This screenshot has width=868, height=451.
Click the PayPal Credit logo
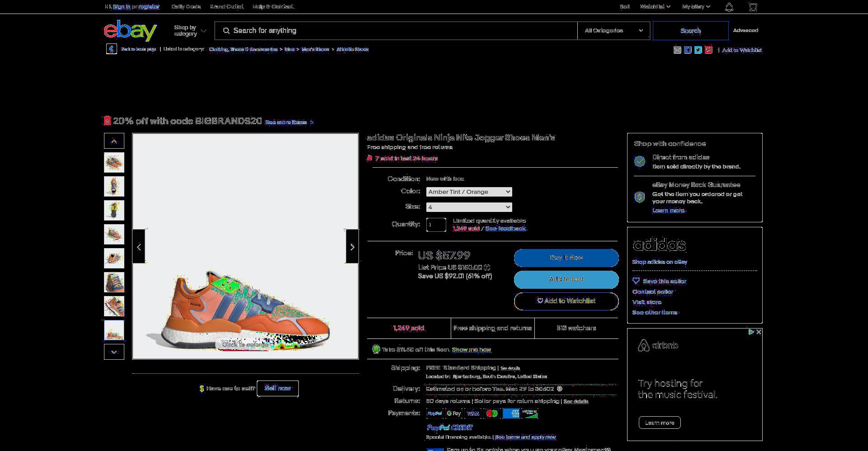point(450,428)
